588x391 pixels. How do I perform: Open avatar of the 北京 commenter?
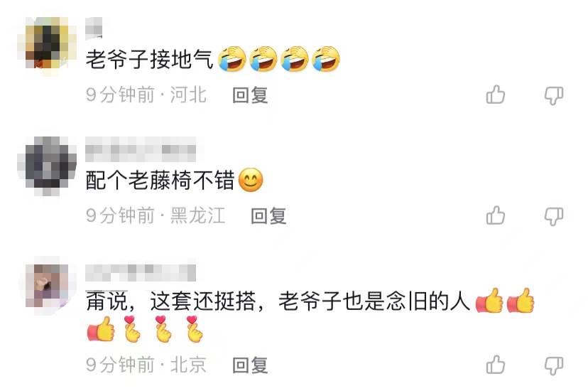click(47, 286)
